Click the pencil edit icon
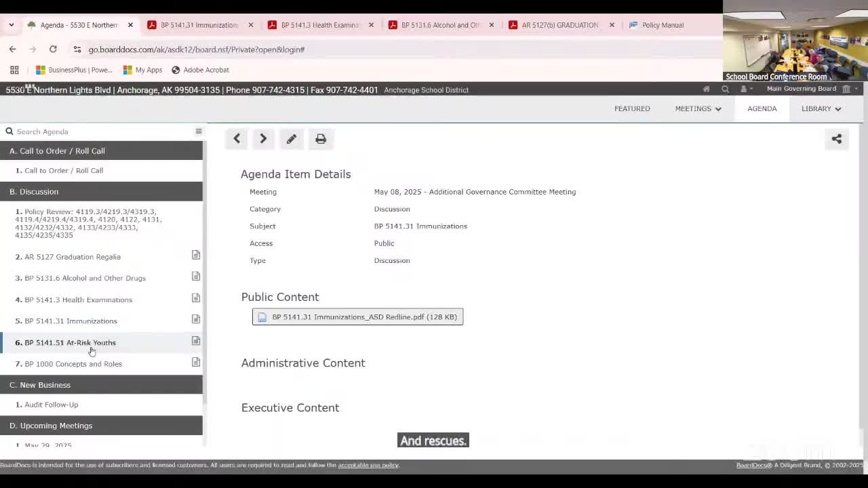The width and height of the screenshot is (868, 488). pos(292,139)
